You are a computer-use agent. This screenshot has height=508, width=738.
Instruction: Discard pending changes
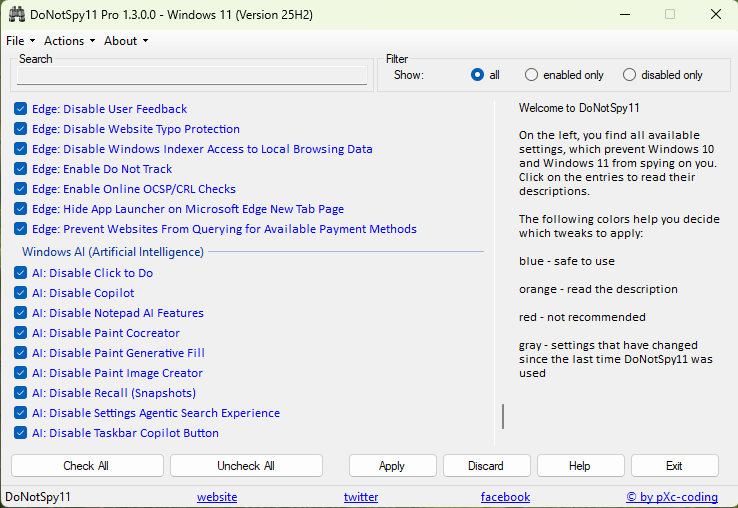[486, 466]
